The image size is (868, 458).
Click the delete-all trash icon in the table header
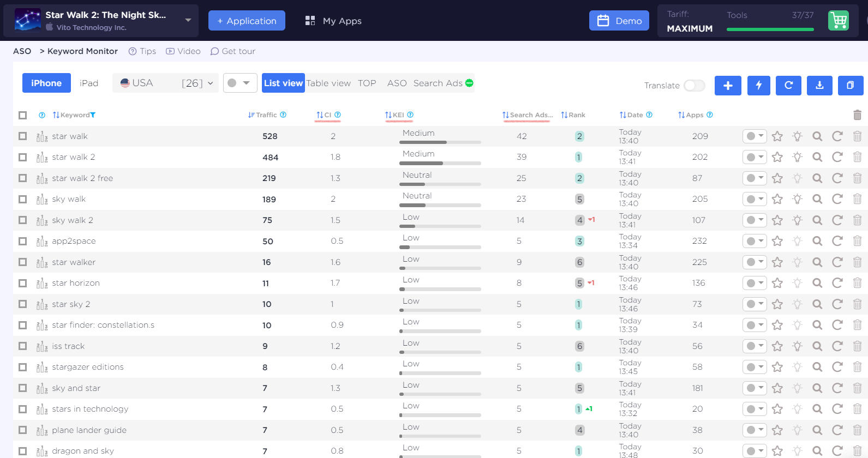point(857,115)
